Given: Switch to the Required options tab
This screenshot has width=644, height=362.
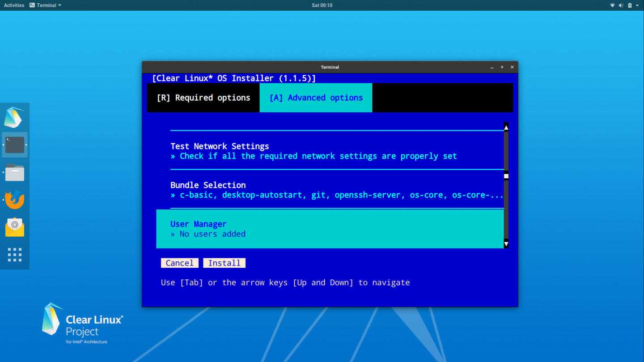Looking at the screenshot, I should (x=203, y=97).
